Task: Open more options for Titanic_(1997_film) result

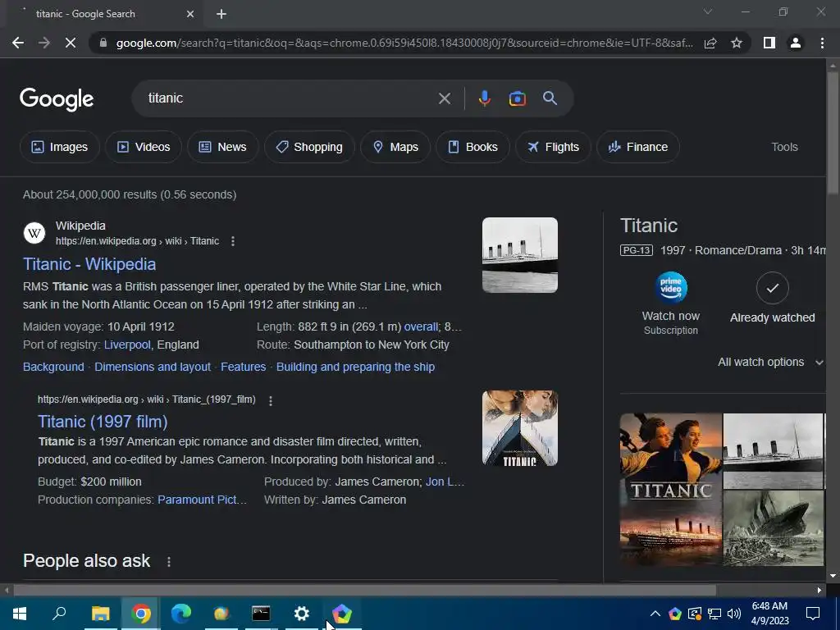Action: point(271,400)
